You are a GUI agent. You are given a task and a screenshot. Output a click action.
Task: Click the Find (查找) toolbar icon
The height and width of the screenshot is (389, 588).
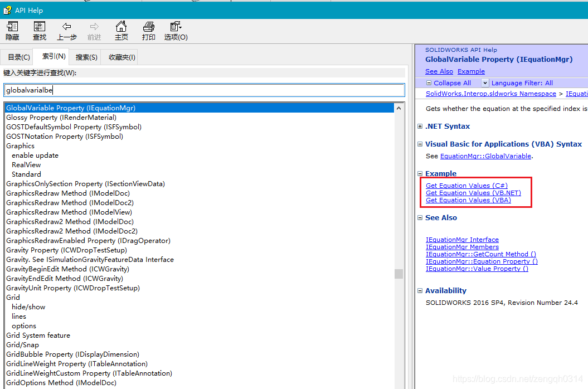(x=40, y=26)
